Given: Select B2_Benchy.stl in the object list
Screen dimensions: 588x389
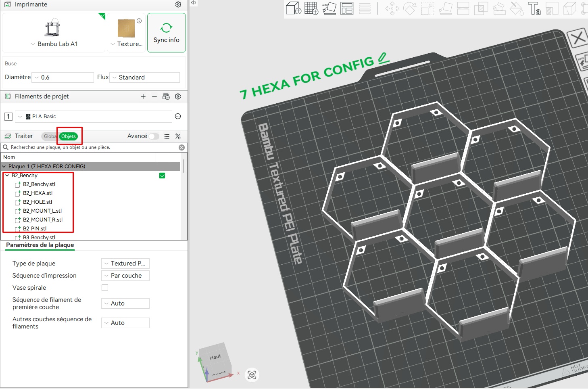Looking at the screenshot, I should [39, 184].
